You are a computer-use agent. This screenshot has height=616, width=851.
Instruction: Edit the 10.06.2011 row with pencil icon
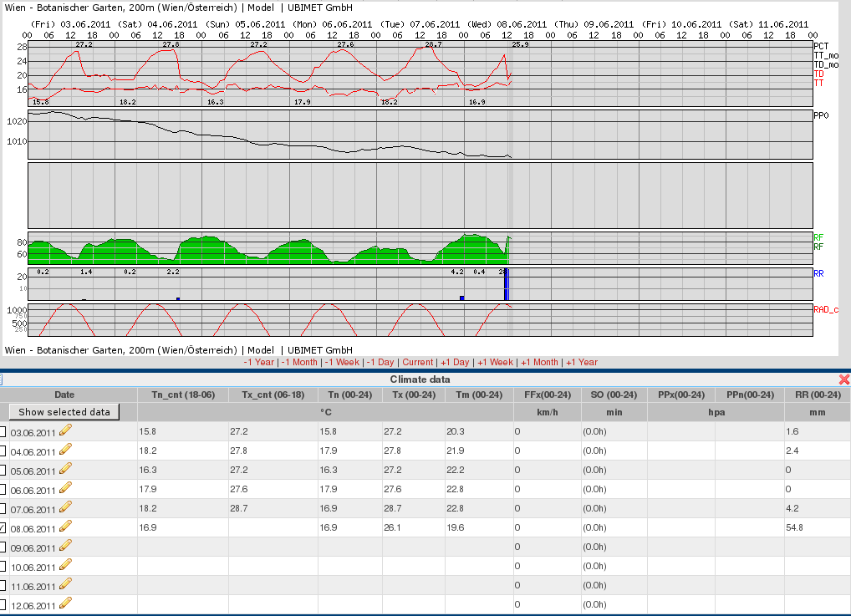(x=65, y=564)
